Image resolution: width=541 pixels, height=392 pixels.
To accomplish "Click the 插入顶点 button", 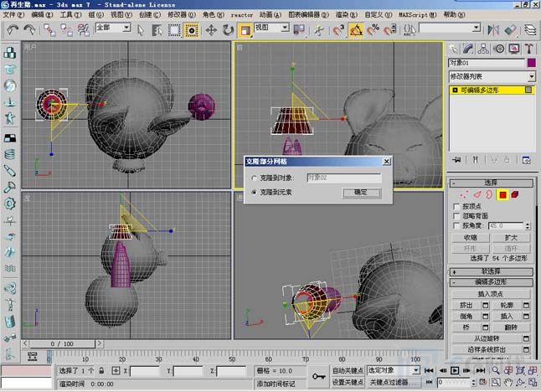I will point(491,294).
